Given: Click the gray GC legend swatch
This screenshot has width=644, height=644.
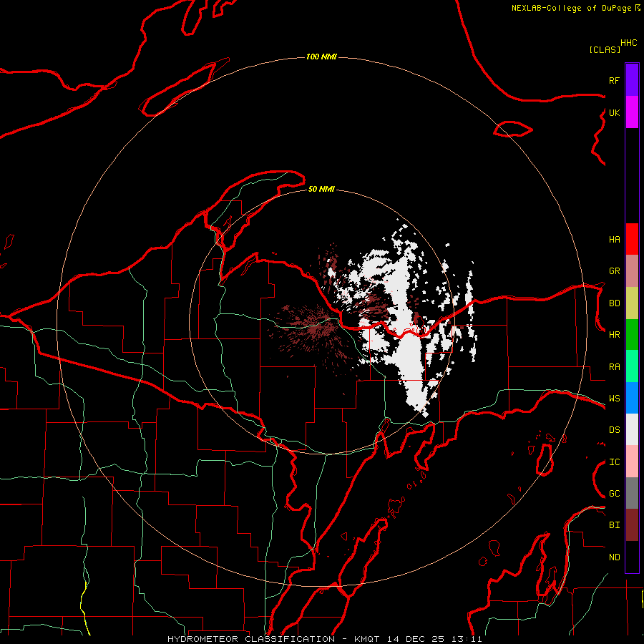Looking at the screenshot, I should click(x=632, y=493).
